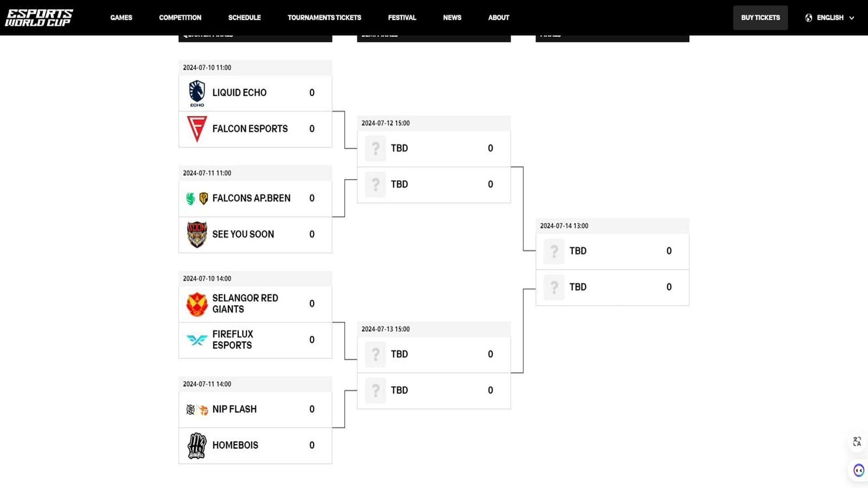Click the Falcon Esports shield icon

click(197, 129)
